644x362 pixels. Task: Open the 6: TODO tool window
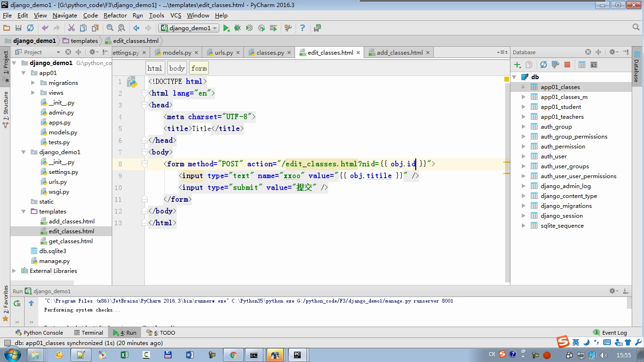coord(161,333)
